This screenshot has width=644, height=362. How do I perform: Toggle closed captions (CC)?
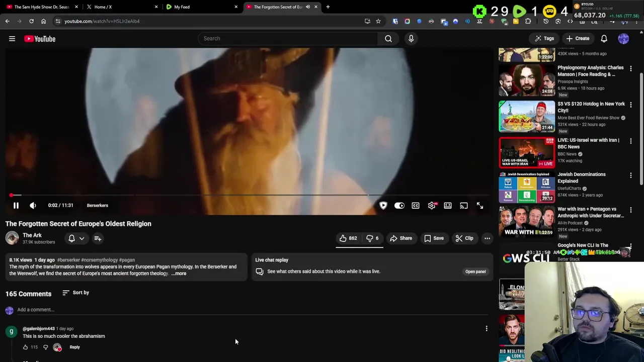(416, 205)
